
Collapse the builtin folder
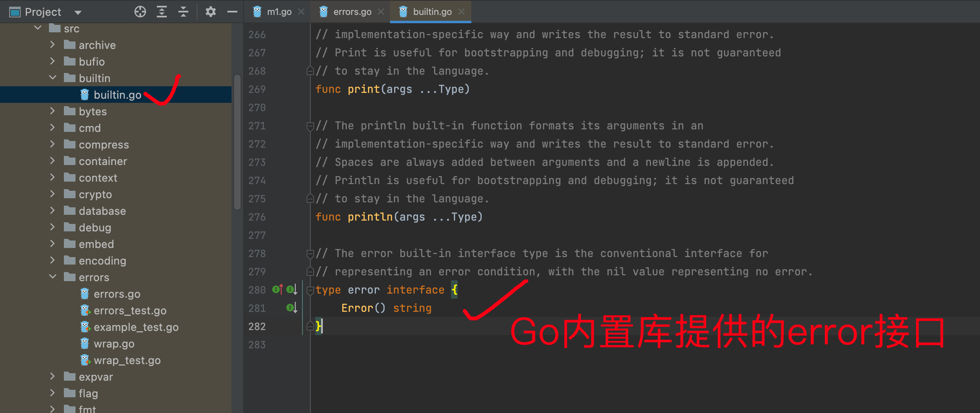pos(53,78)
